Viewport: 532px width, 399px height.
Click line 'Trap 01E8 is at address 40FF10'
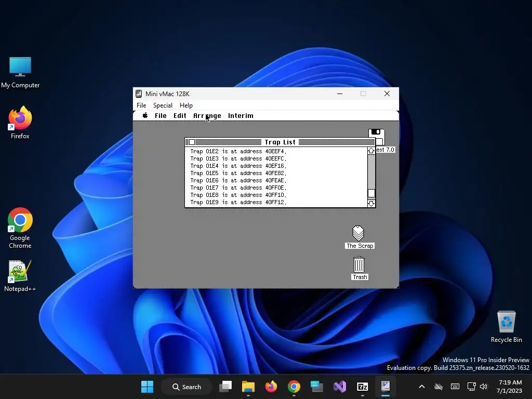[238, 195]
